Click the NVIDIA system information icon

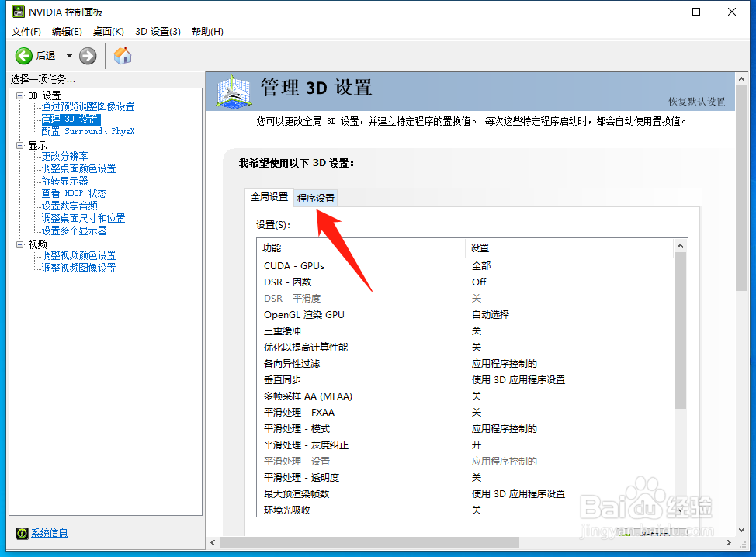point(23,533)
